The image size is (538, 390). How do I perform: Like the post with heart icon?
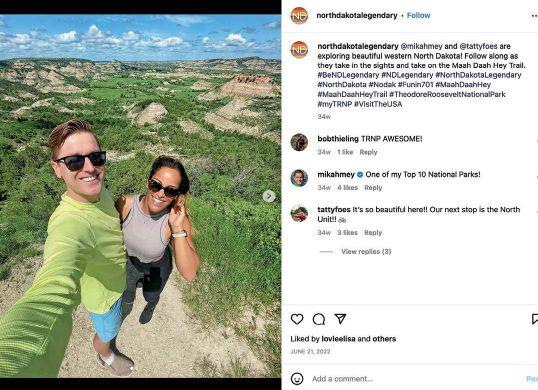pyautogui.click(x=297, y=319)
